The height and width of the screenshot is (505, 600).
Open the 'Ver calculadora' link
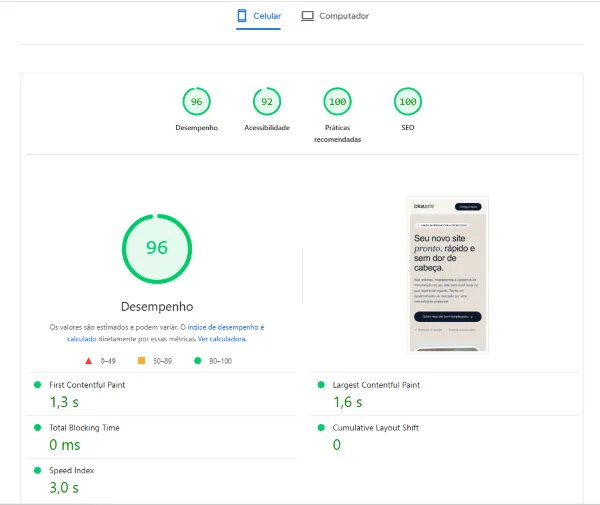pos(222,339)
